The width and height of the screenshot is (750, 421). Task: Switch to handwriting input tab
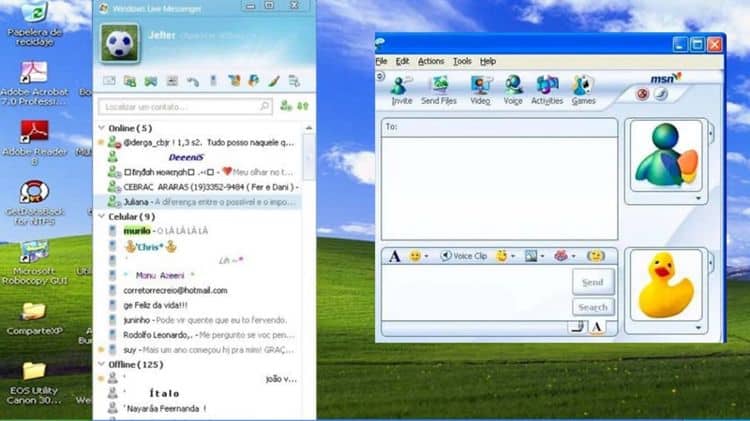[x=577, y=327]
